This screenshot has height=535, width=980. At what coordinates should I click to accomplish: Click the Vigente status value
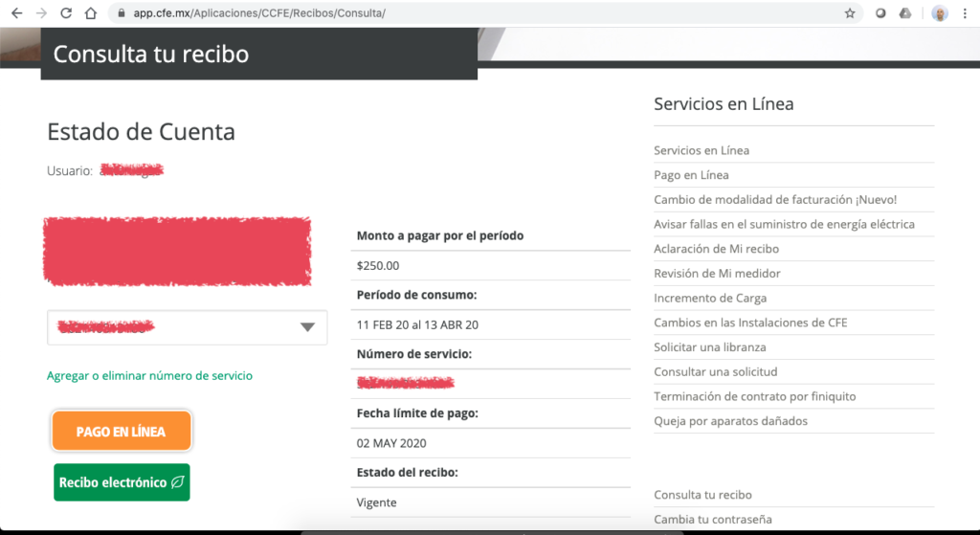pos(376,502)
